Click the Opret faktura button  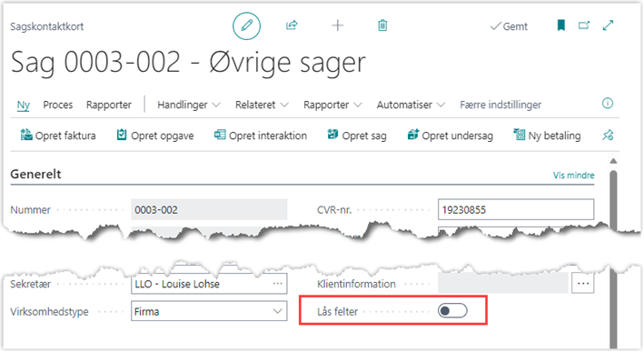coord(58,136)
